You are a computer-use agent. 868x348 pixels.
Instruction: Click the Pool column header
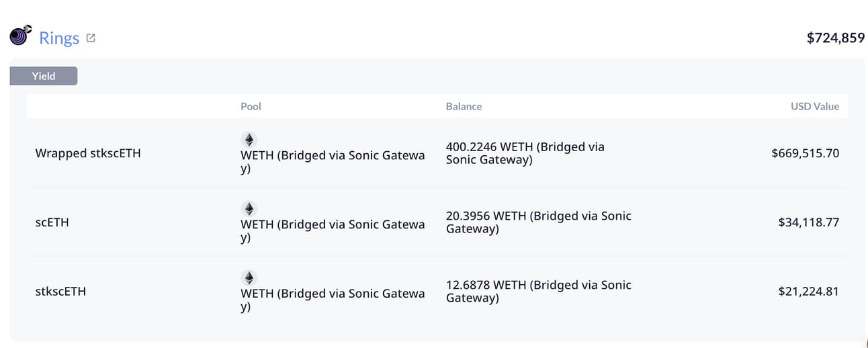(x=251, y=106)
